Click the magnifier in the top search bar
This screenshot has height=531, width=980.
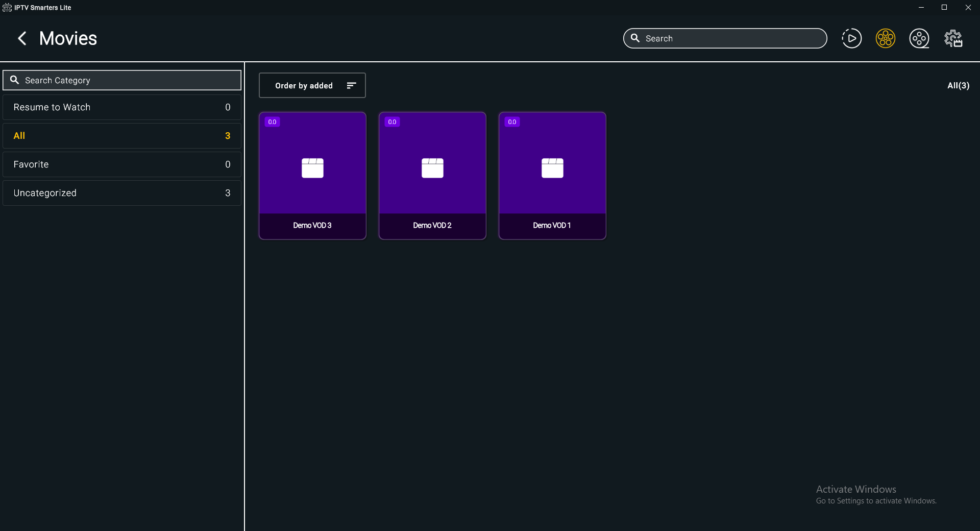click(x=635, y=38)
